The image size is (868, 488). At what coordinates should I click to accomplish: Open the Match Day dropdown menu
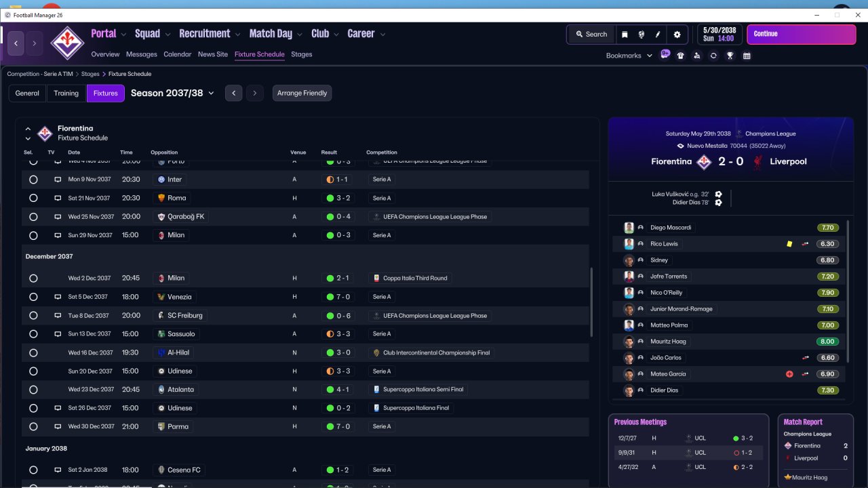[276, 34]
